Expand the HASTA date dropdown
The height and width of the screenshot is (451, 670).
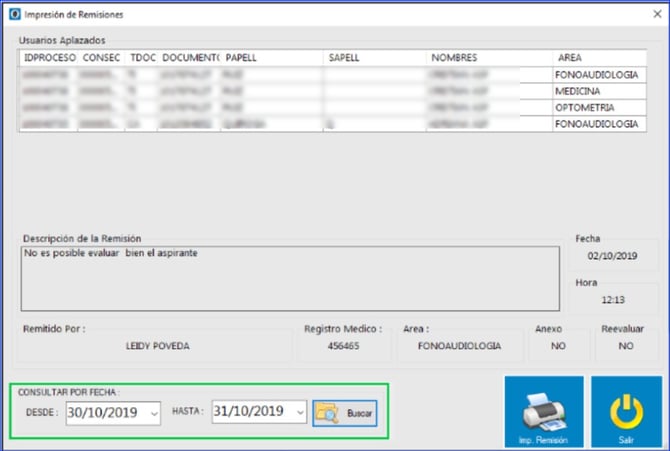pyautogui.click(x=299, y=412)
